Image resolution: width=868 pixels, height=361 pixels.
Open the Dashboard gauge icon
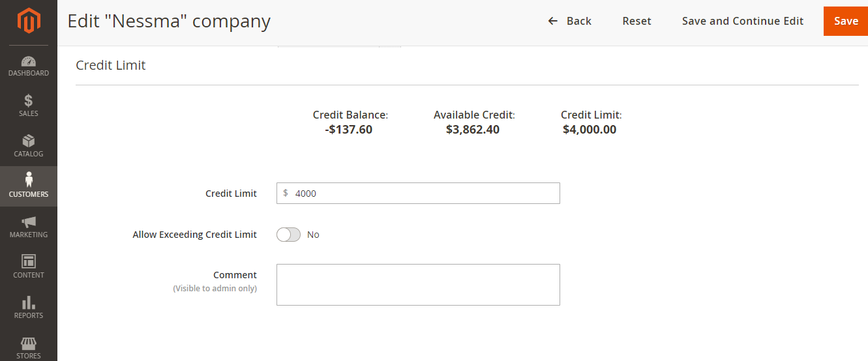click(29, 61)
